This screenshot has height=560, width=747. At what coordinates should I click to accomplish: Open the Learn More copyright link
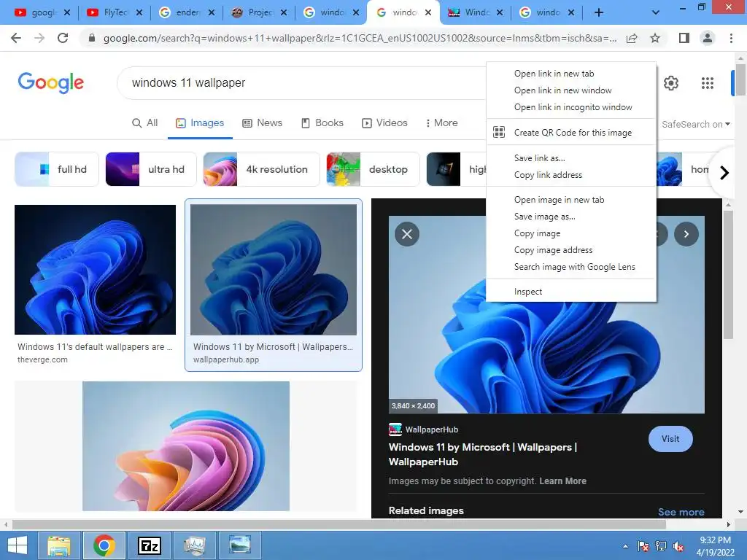[562, 481]
